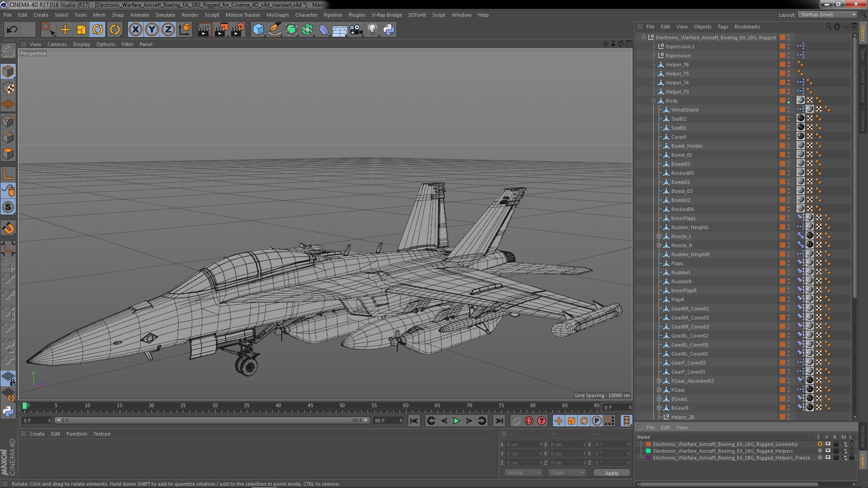Toggle Y axis lock
The image size is (868, 488).
click(152, 30)
